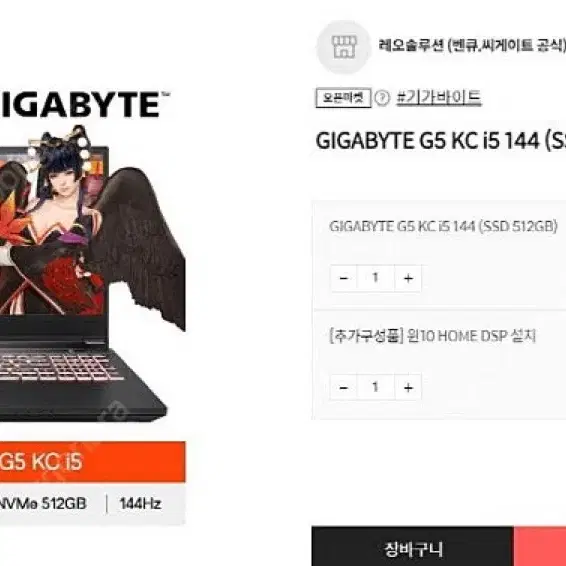Click the red purchase button beside 장바구니
This screenshot has width=566, height=566.
(540, 546)
